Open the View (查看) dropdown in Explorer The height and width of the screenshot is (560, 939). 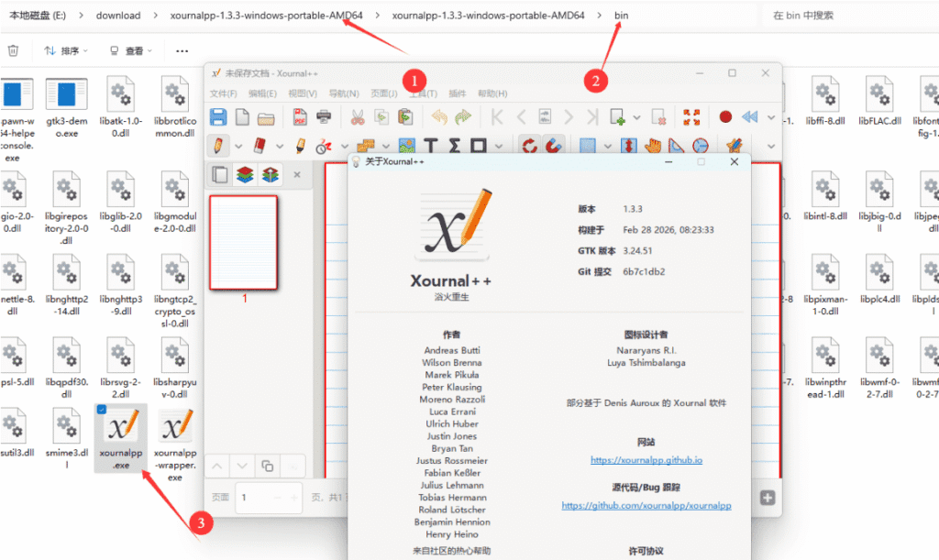pyautogui.click(x=130, y=50)
